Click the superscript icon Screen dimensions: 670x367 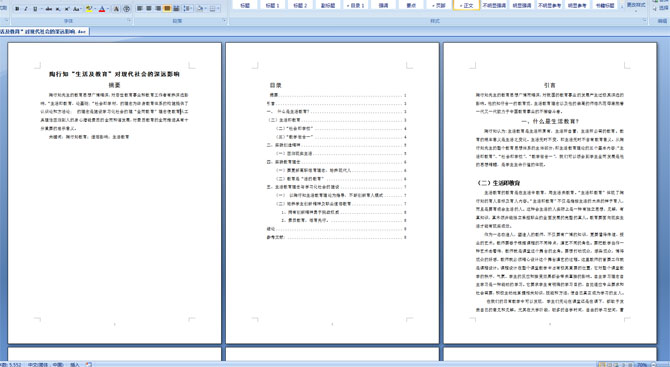click(x=67, y=9)
